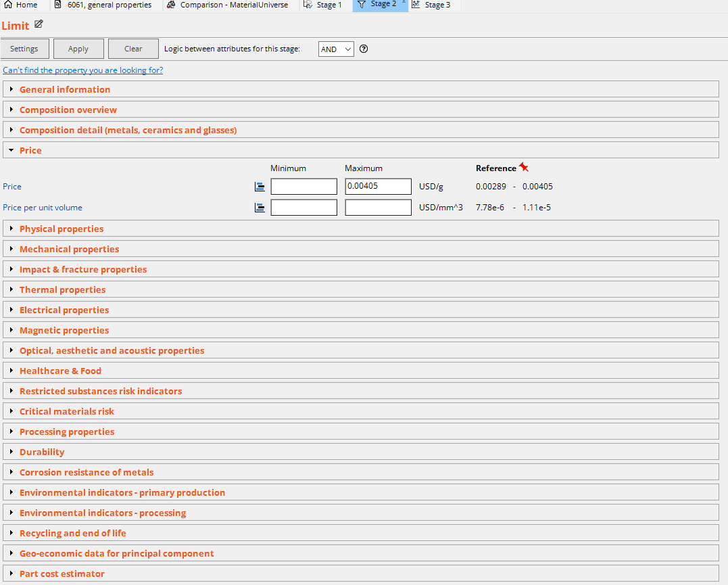728x585 pixels.
Task: Open the Can't find the property link
Action: pos(82,70)
